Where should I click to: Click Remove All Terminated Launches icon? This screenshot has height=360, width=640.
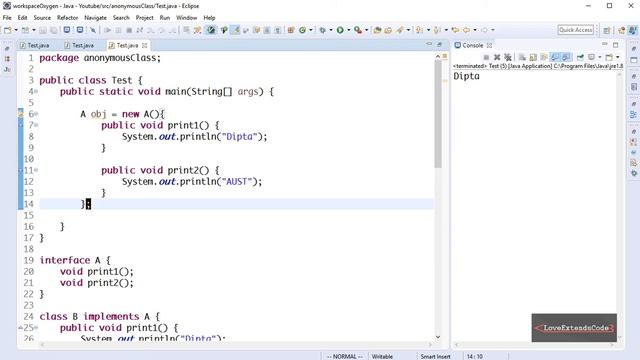coord(507,57)
